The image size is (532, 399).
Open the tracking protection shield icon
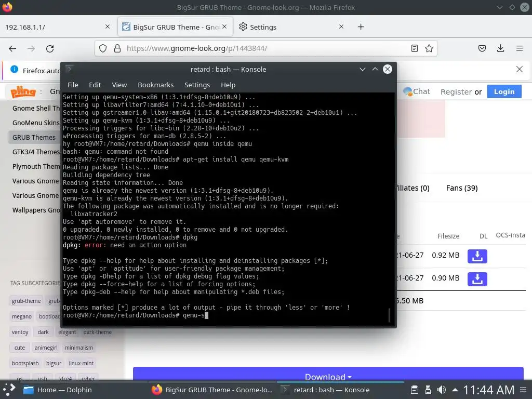tap(103, 48)
